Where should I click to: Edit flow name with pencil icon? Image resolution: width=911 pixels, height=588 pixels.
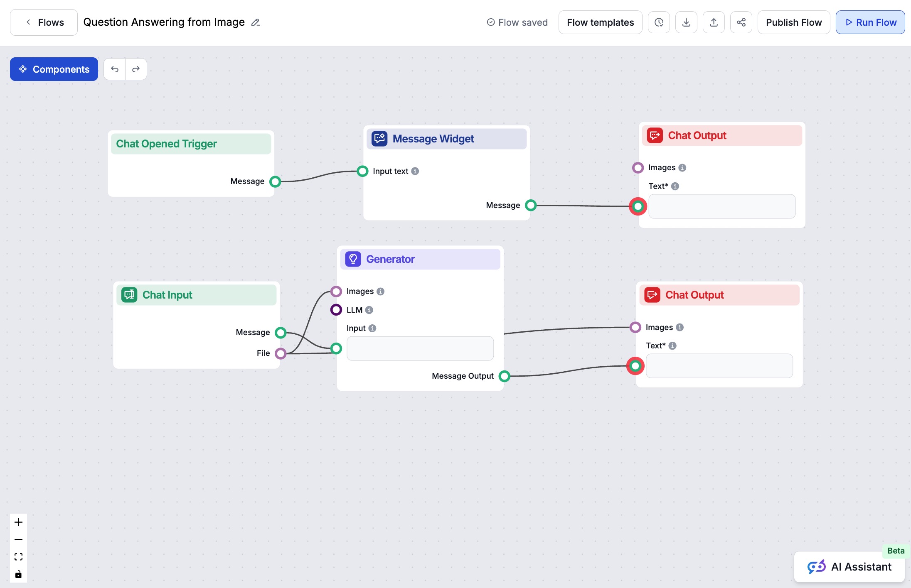[256, 22]
